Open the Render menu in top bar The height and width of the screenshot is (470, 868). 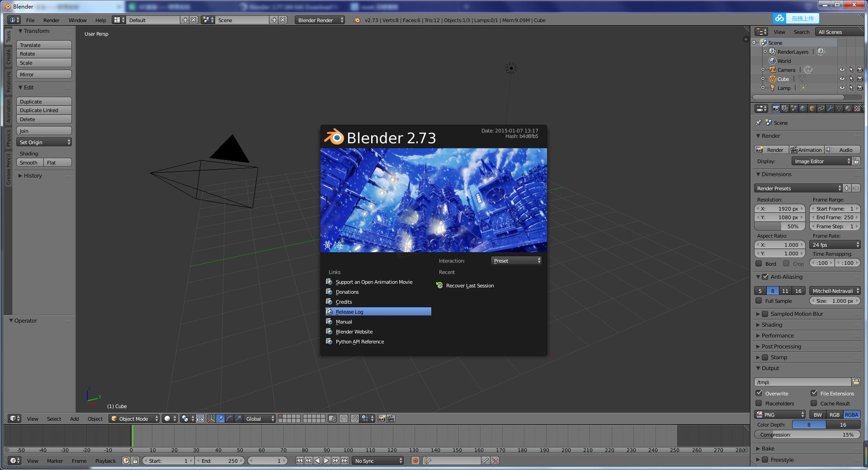tap(51, 20)
